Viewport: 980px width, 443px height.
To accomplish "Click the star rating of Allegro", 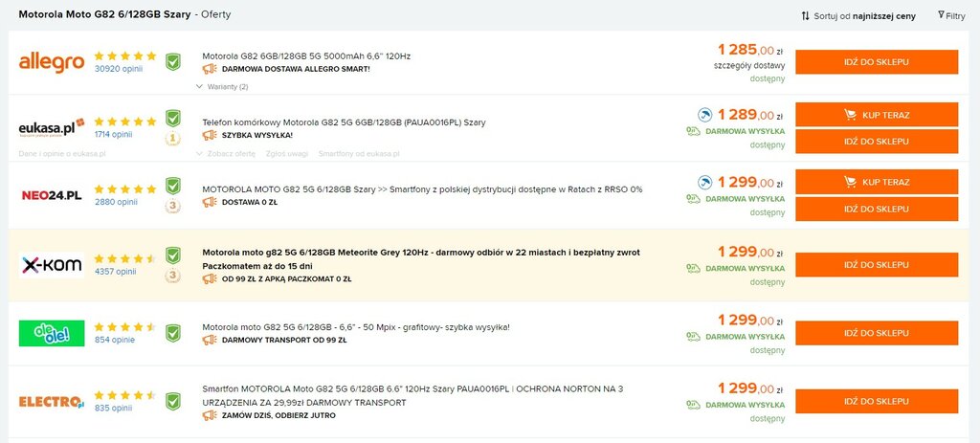I will coord(125,55).
